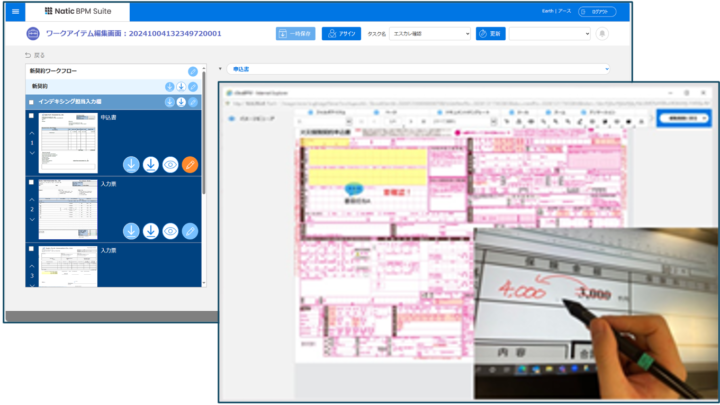Open the 申込書 document thumbnail preview
Image resolution: width=720 pixels, height=405 pixels.
click(68, 142)
